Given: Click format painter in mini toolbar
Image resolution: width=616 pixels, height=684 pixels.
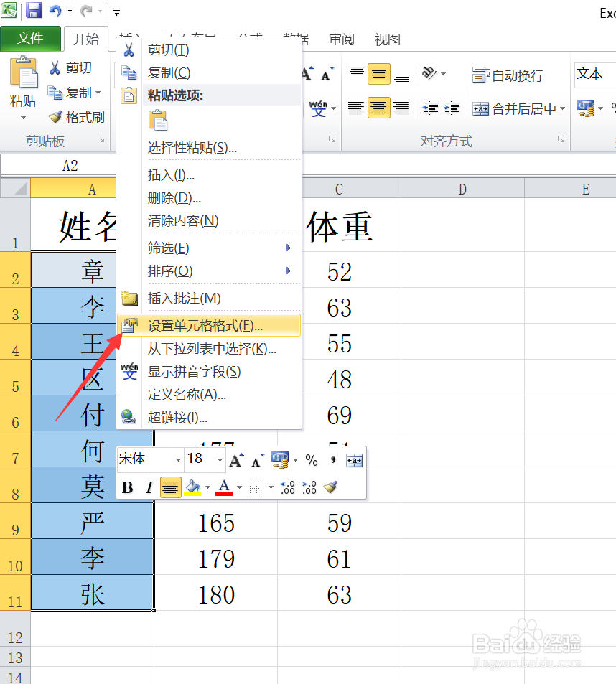Looking at the screenshot, I should click(331, 487).
